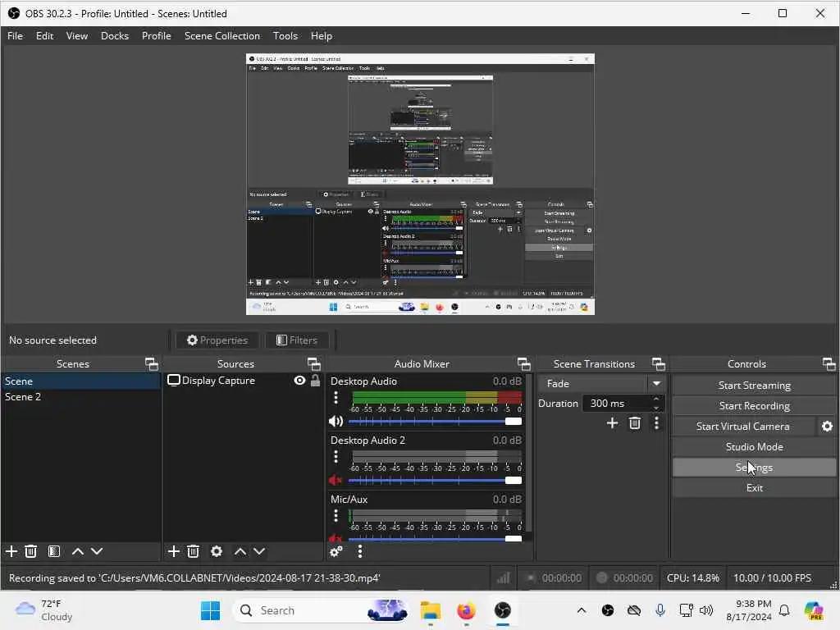Undock the Audio Mixer panel
Viewport: 840px width, 630px height.
click(524, 364)
